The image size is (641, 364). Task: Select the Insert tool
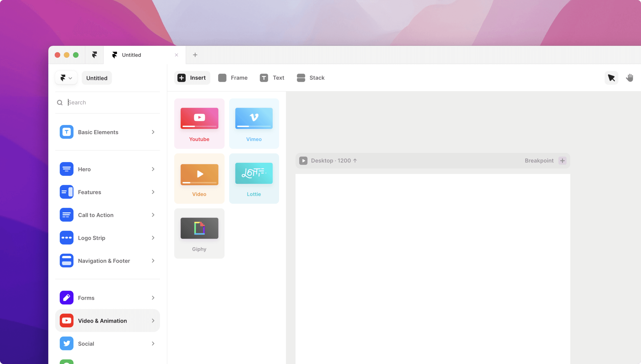[x=192, y=77]
